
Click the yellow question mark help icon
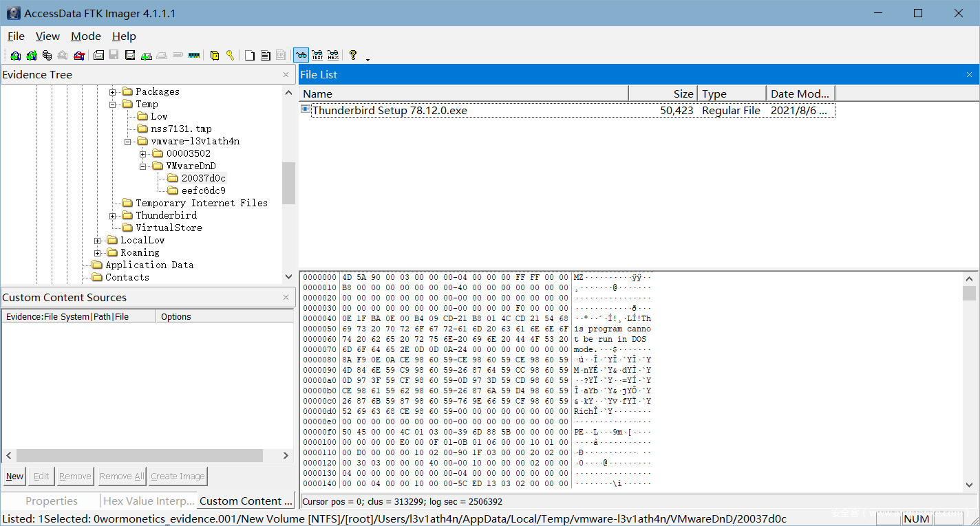pos(353,56)
